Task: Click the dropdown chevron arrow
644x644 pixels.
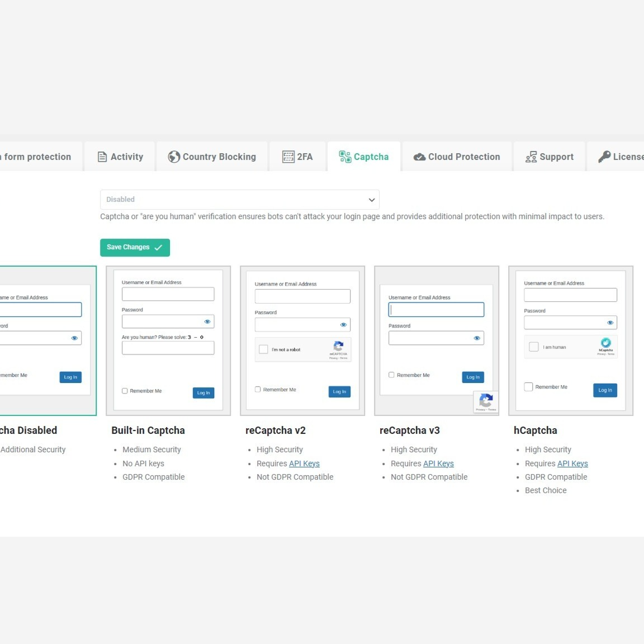Action: pyautogui.click(x=372, y=200)
